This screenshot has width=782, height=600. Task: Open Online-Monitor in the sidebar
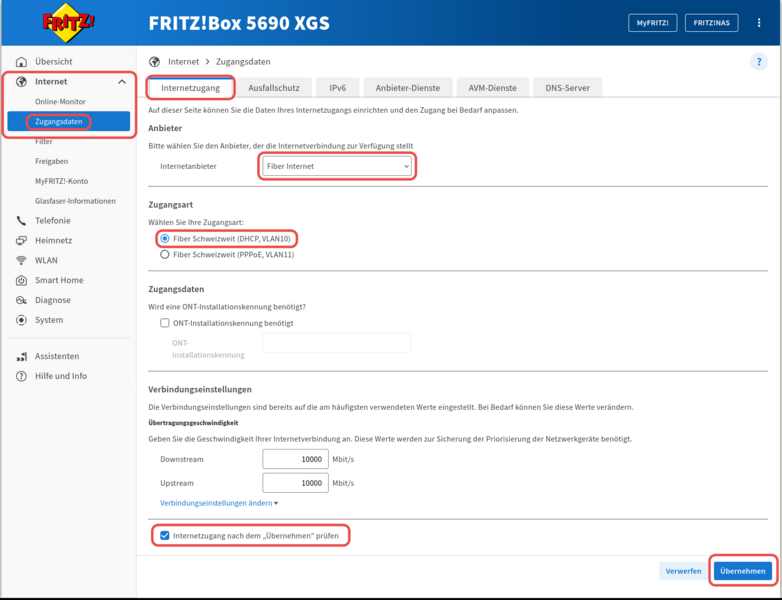click(x=60, y=102)
